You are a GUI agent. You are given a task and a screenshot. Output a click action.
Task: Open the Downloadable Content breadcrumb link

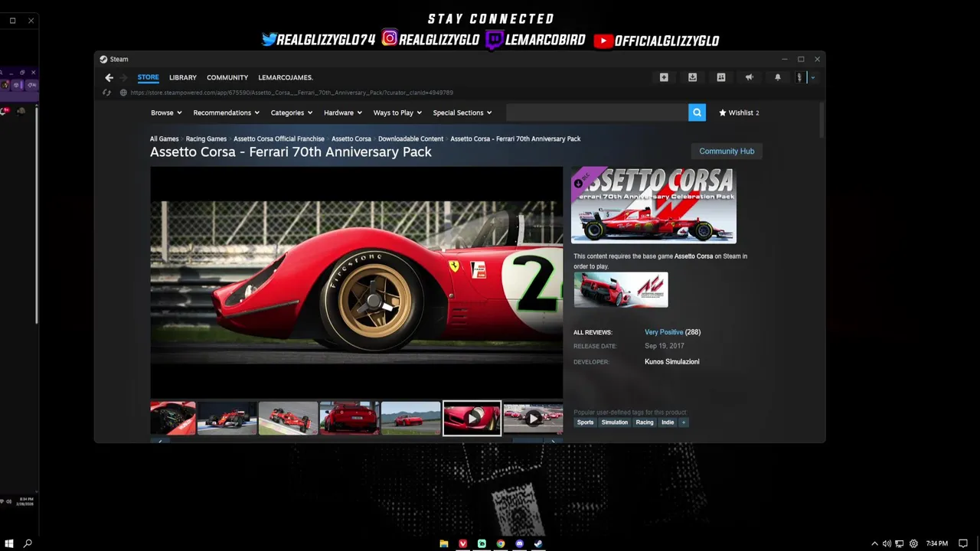coord(410,139)
